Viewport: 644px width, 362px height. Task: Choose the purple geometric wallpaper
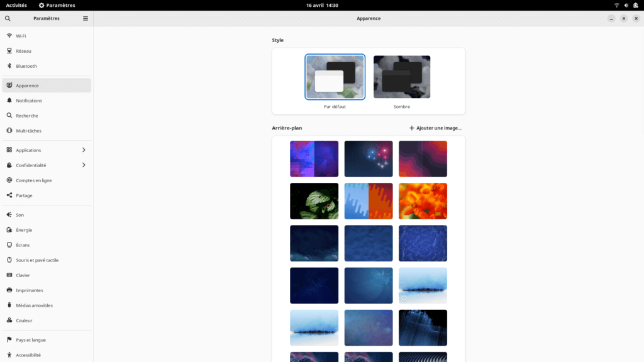tap(314, 159)
